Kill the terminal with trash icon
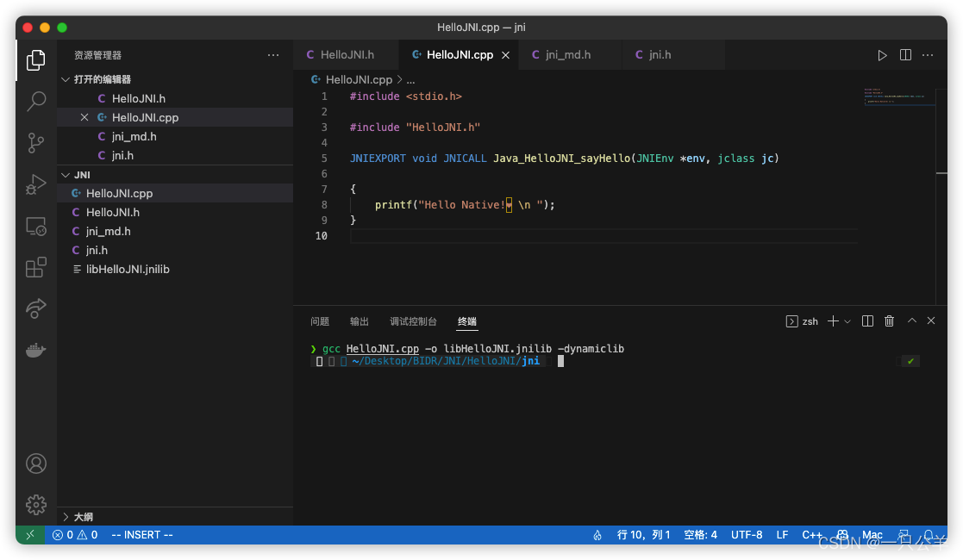Screen dimensions: 963x560 tap(889, 321)
